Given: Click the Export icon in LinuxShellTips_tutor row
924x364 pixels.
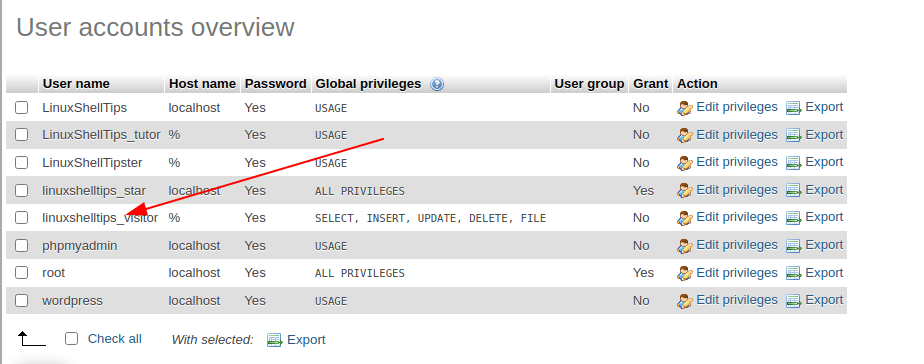Looking at the screenshot, I should pos(794,135).
